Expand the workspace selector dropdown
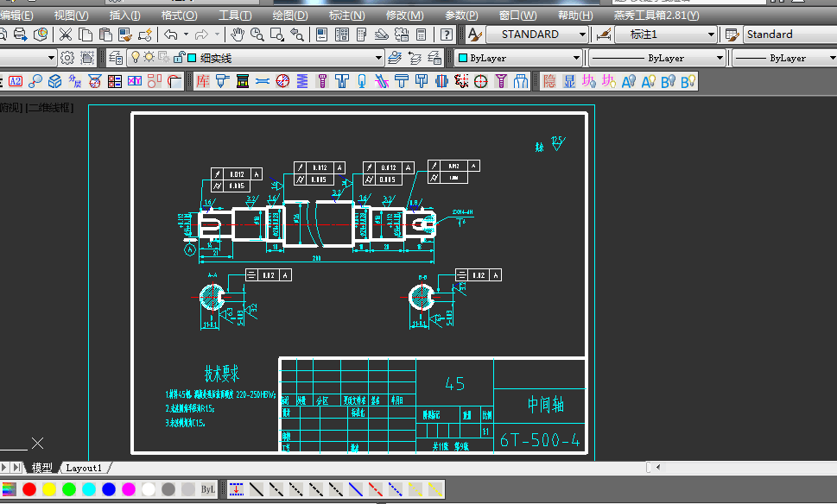This screenshot has height=504, width=837. 51,58
